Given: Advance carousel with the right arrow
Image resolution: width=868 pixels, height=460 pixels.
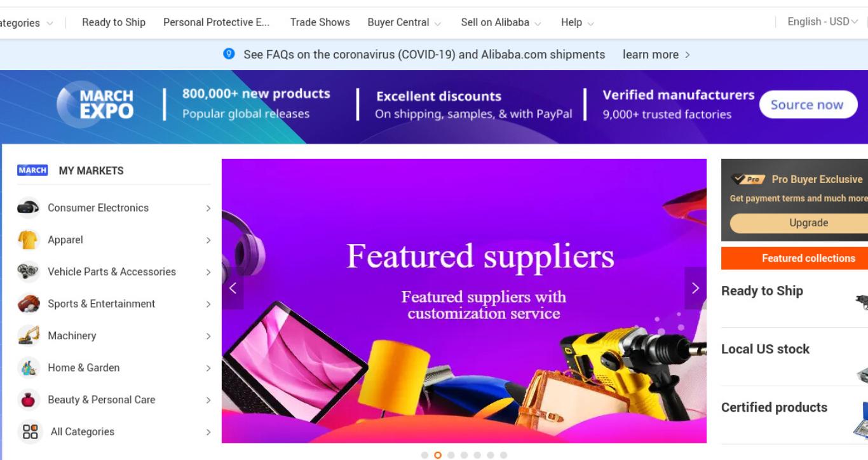Looking at the screenshot, I should coord(695,288).
